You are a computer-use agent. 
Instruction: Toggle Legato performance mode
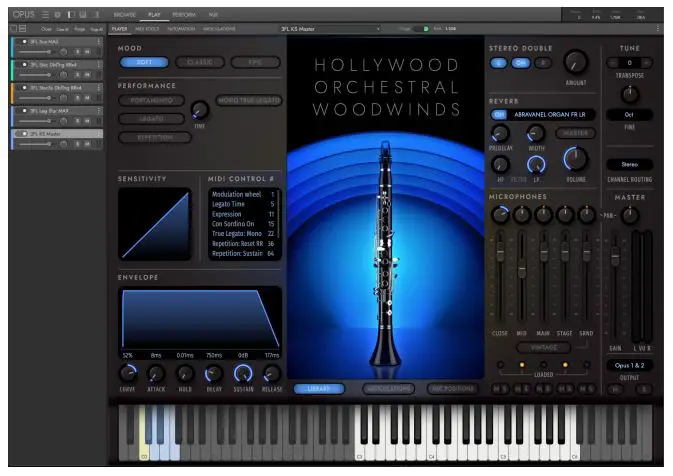tap(152, 119)
